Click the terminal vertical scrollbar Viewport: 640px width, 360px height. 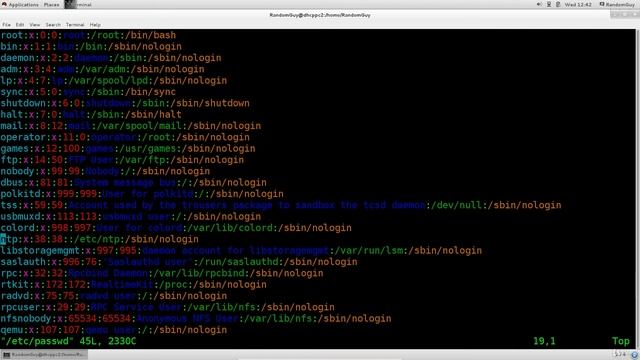click(638, 189)
